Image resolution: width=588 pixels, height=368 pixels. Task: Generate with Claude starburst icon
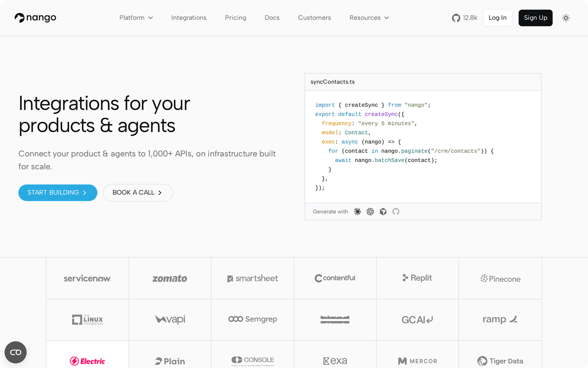coord(357,211)
